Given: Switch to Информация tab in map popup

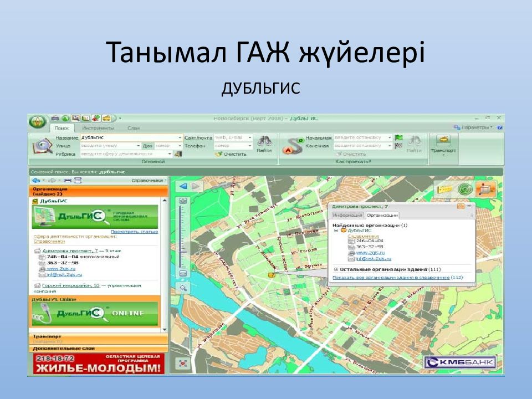Looking at the screenshot, I should click(347, 216).
